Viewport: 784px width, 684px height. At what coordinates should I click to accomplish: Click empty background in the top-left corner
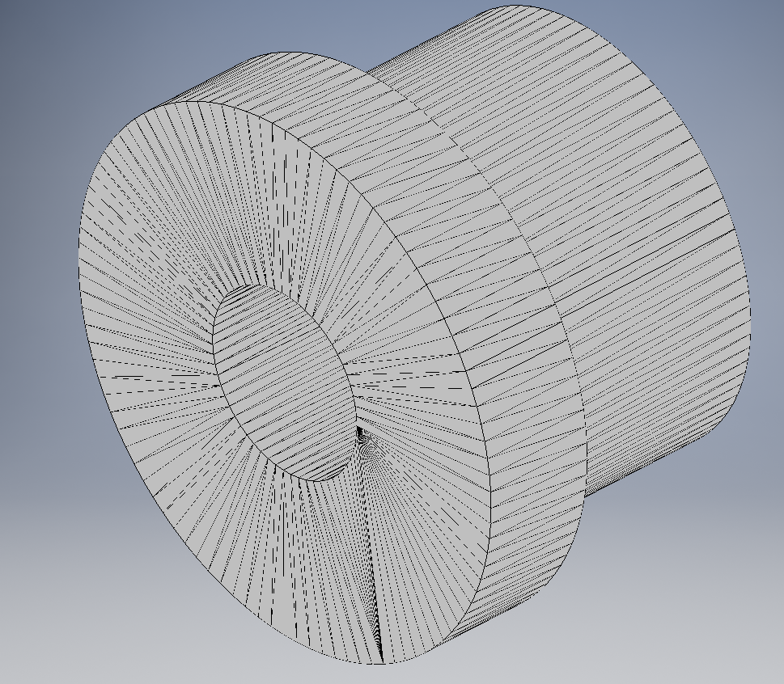32,32
